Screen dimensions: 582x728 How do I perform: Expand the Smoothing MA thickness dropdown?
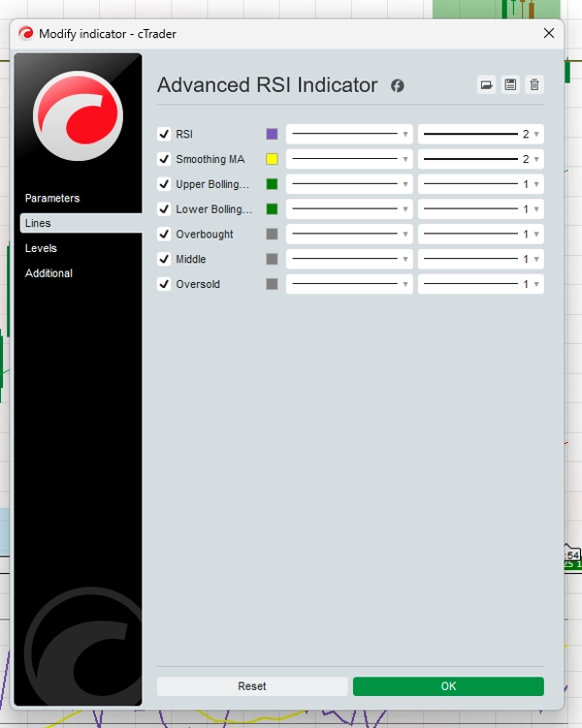click(481, 159)
